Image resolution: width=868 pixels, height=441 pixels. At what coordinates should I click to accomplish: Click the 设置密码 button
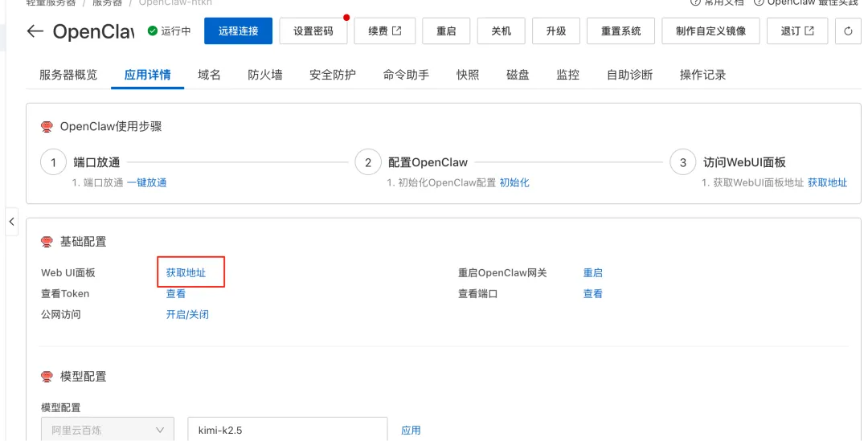[313, 31]
